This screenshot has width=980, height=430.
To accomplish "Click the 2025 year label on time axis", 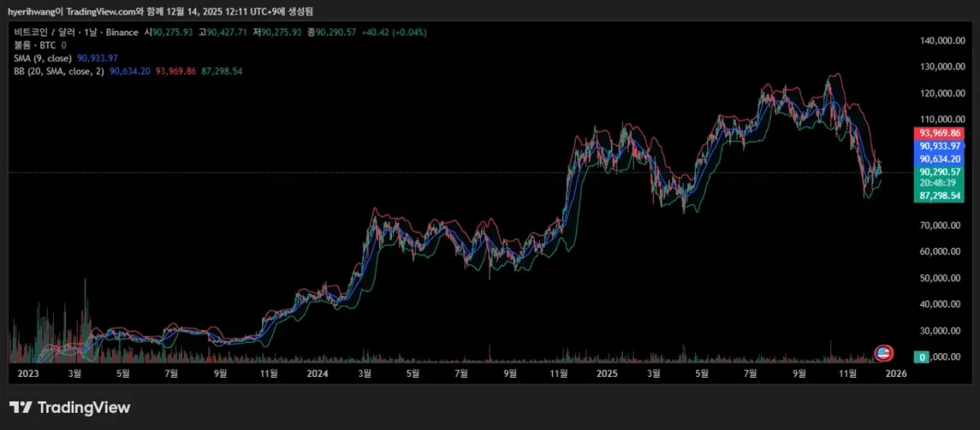I will point(607,373).
